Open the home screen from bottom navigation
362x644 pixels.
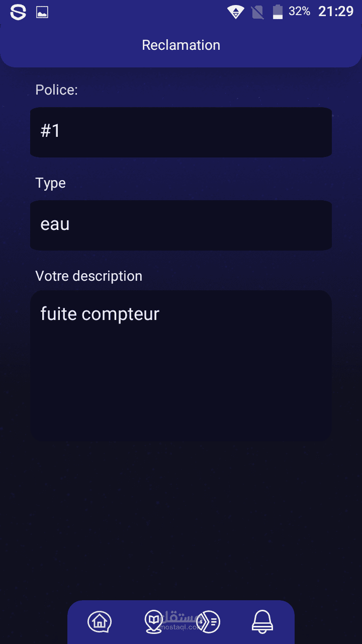100,622
